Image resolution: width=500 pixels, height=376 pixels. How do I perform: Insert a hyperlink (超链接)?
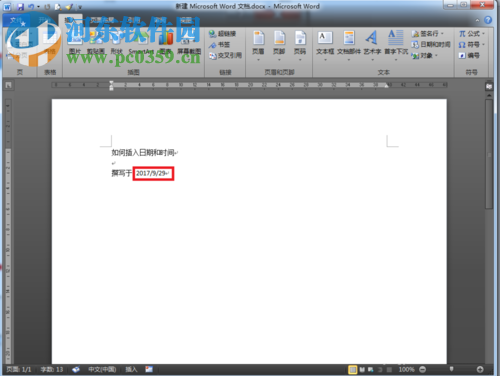[222, 34]
